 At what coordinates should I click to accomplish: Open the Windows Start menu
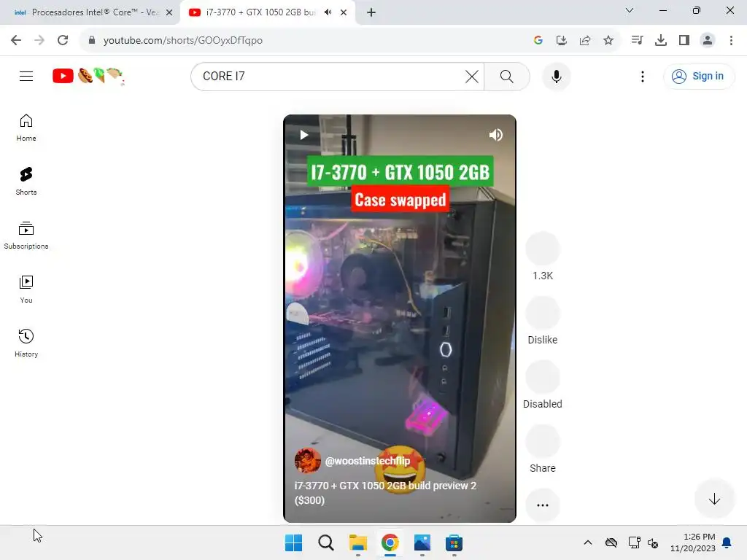(293, 542)
